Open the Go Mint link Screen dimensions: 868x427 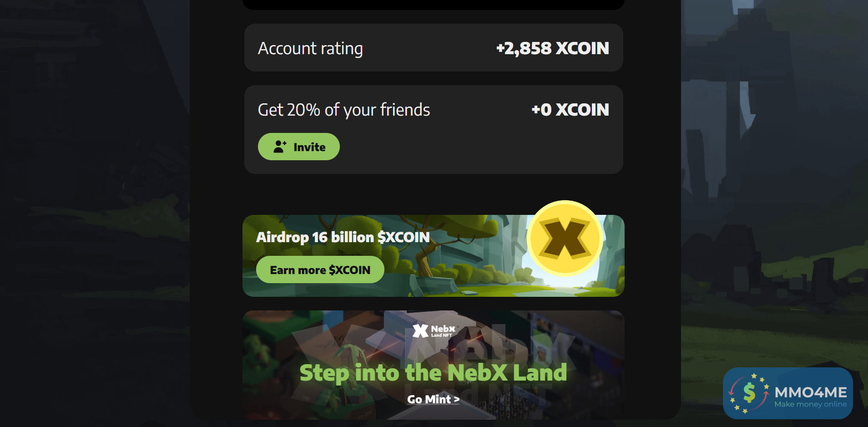(x=433, y=399)
